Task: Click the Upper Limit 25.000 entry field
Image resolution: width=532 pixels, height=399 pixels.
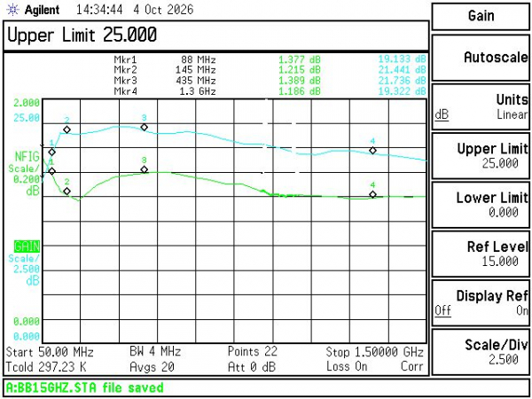Action: pos(216,35)
